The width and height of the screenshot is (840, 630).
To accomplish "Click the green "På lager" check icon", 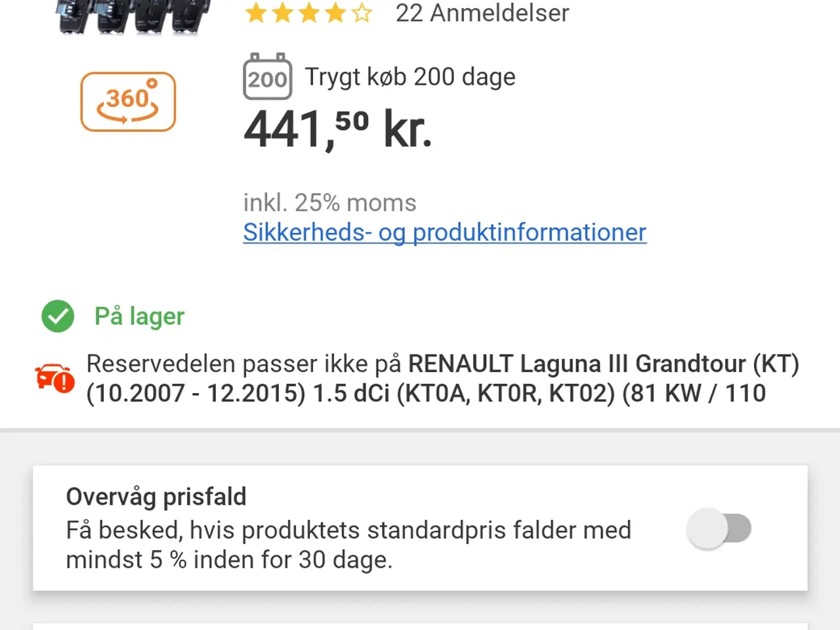I will point(57,316).
